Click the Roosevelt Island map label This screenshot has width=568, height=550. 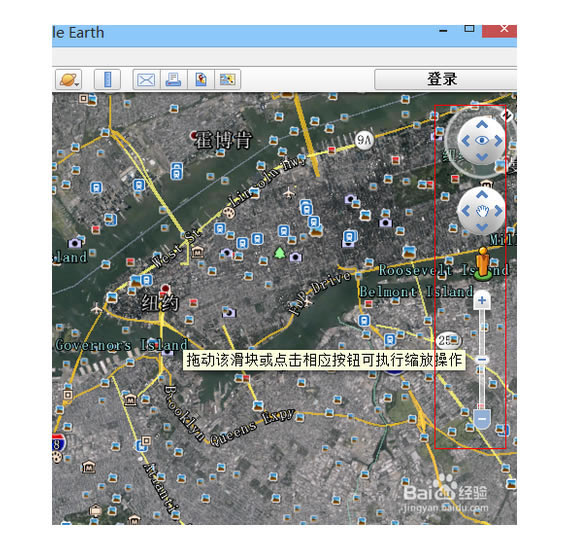point(444,270)
